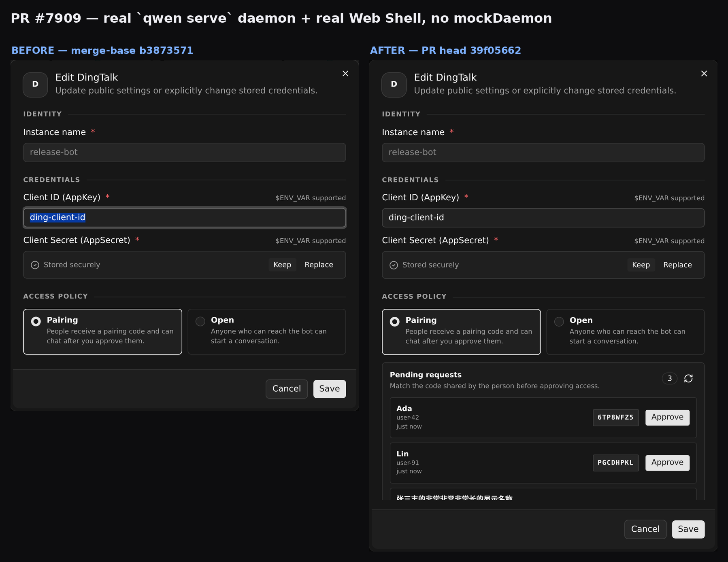This screenshot has height=562, width=728.
Task: Approve Lin's pairing request
Action: pos(667,462)
